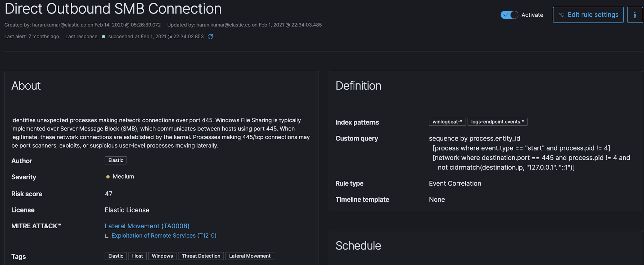Viewport: 644px width, 265px height.
Task: Click the winlogbeat-* index pattern badge
Action: coord(447,122)
